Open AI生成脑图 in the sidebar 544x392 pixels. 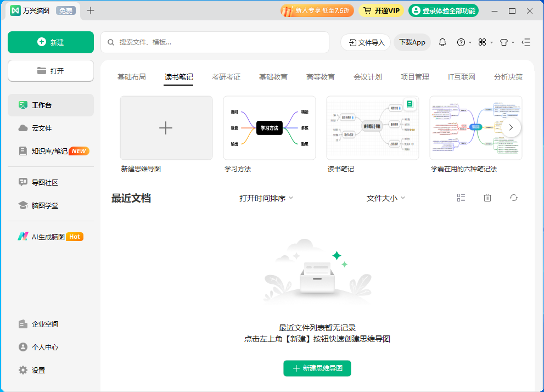click(47, 236)
